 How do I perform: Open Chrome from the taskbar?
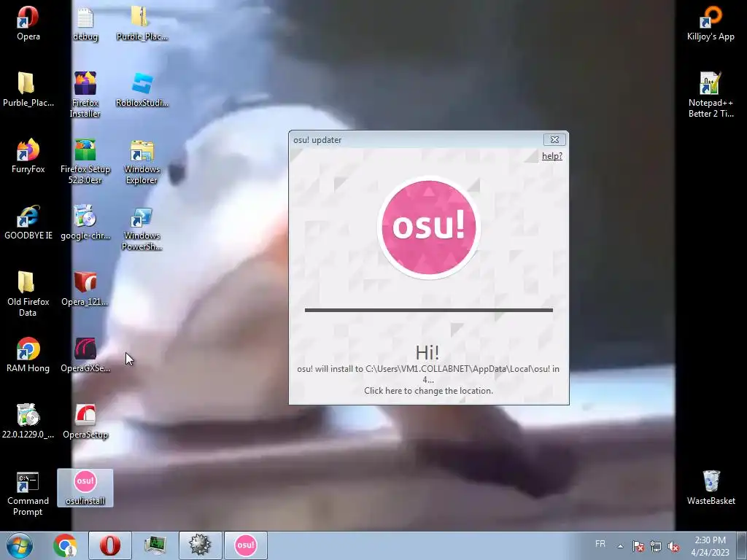(65, 545)
